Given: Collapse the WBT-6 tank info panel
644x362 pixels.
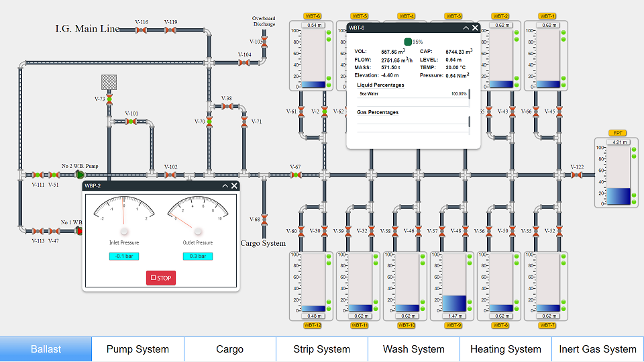Looking at the screenshot, I should [x=466, y=28].
